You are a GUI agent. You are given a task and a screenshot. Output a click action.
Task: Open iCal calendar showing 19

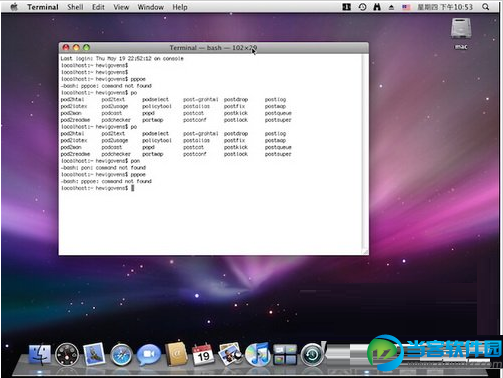click(x=203, y=355)
